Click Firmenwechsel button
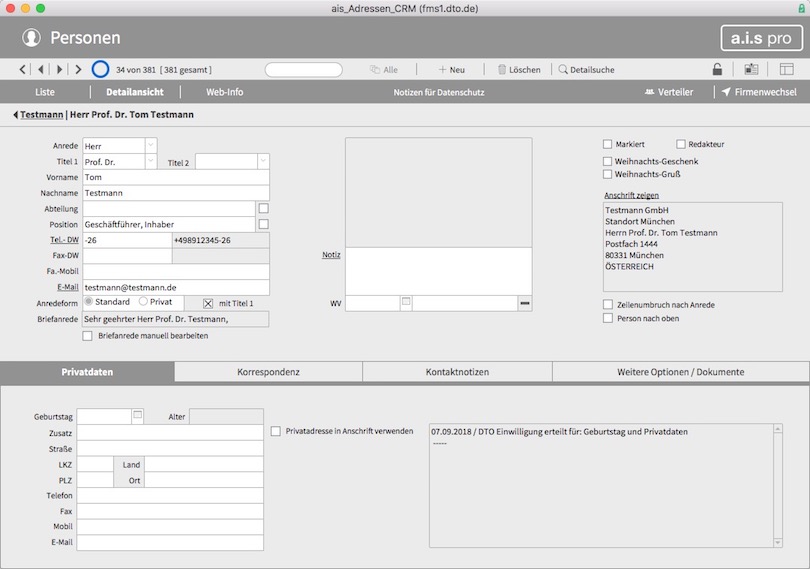This screenshot has height=569, width=810. [759, 92]
